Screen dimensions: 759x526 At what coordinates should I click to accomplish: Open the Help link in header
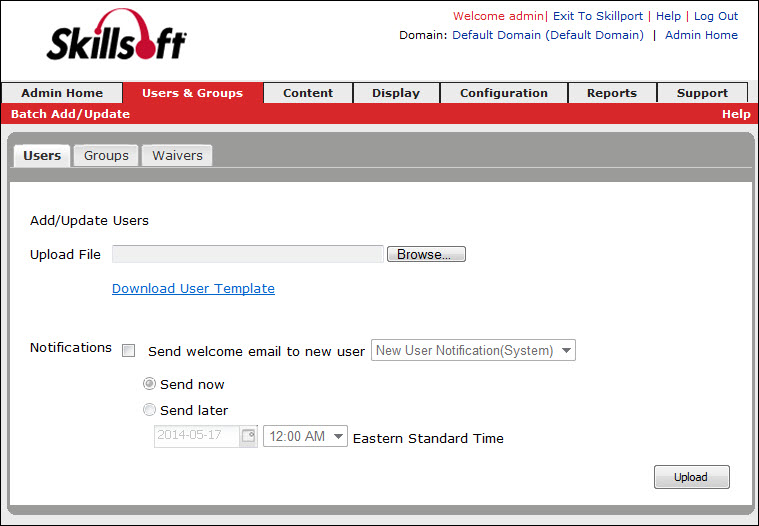[668, 16]
